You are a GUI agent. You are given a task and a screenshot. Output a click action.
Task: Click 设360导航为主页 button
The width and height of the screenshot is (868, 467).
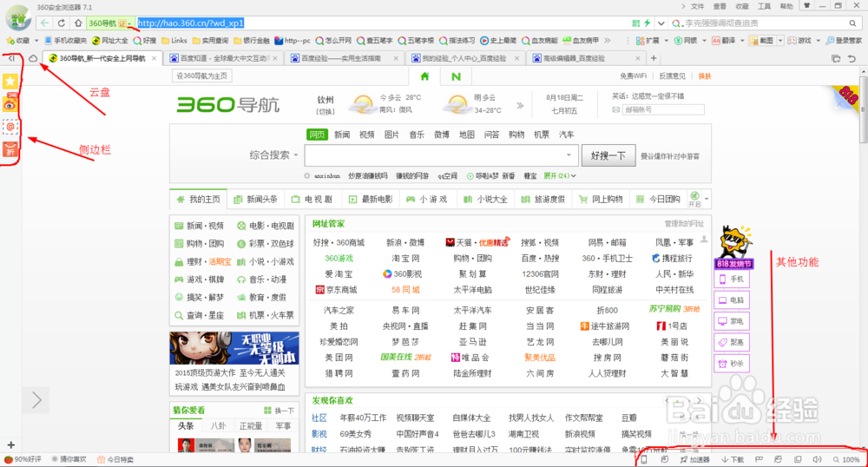pyautogui.click(x=202, y=76)
